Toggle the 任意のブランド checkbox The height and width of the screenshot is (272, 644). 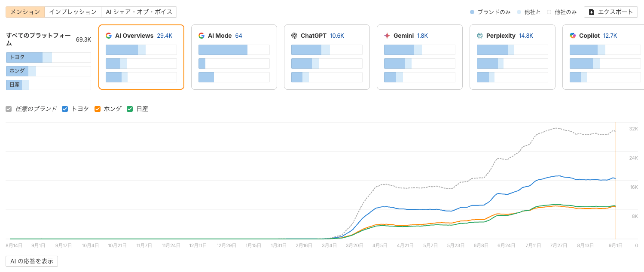click(x=9, y=109)
